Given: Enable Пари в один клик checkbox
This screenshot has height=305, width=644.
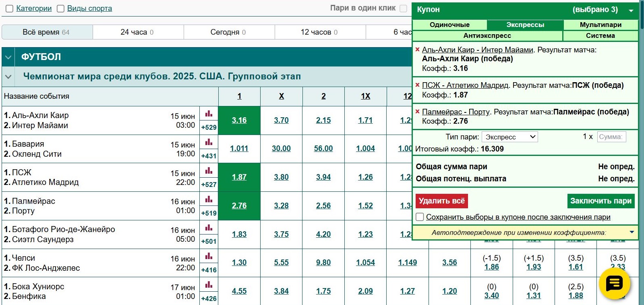Looking at the screenshot, I should tap(403, 8).
